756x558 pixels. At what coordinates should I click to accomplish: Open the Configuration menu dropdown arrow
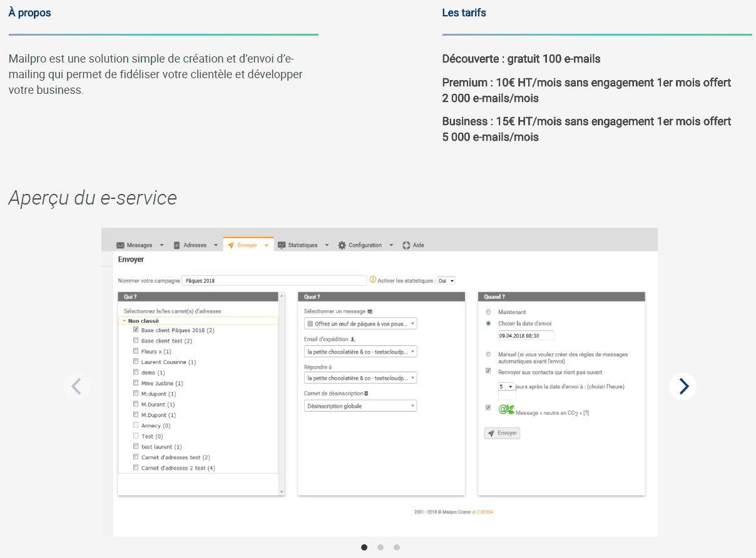click(391, 245)
